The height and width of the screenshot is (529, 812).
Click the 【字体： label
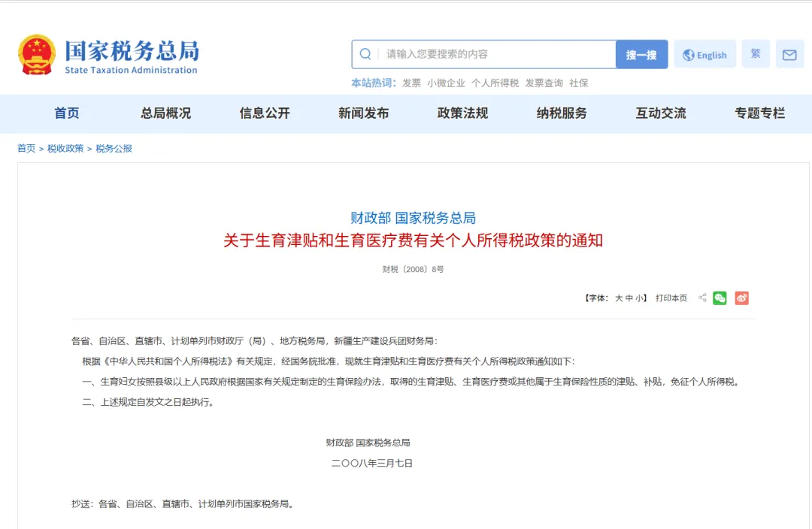[x=596, y=298]
